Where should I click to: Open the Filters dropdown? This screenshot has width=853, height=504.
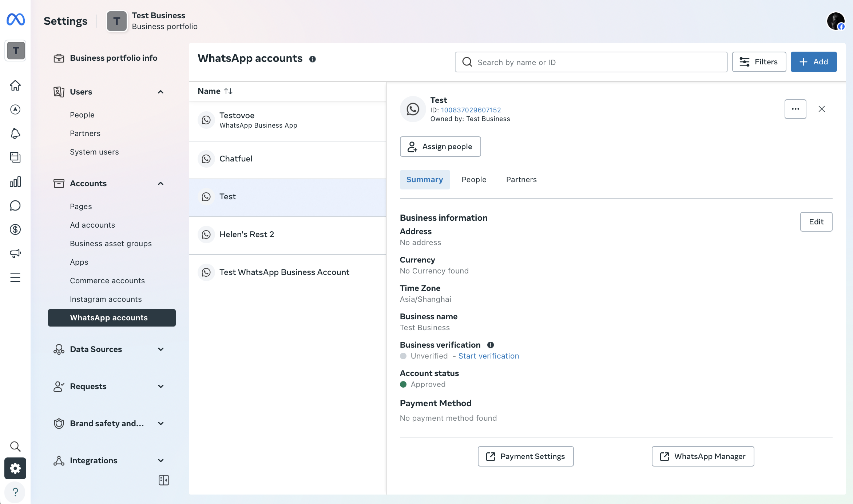click(759, 62)
